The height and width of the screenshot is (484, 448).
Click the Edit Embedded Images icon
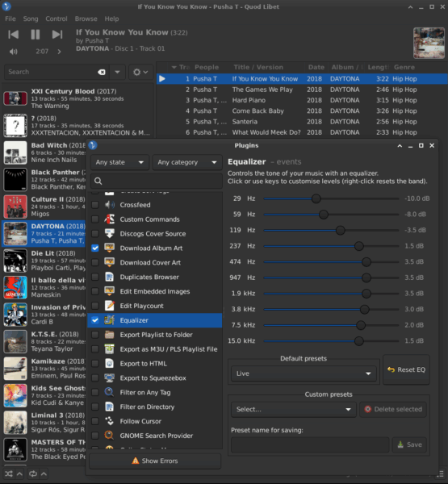(109, 291)
